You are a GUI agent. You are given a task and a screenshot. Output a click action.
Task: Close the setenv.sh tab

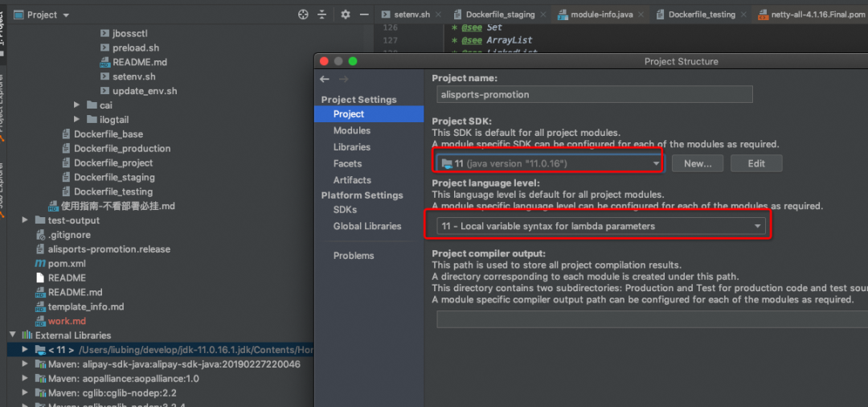coord(439,15)
